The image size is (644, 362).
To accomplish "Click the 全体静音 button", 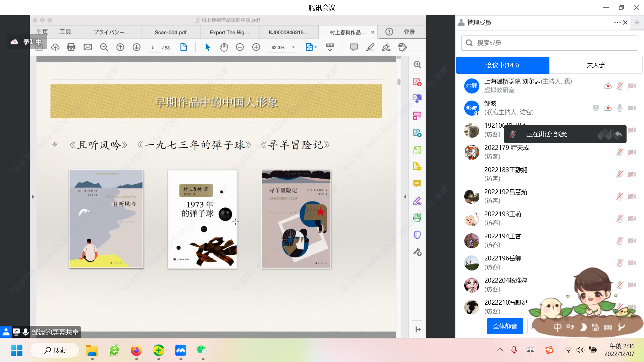I will click(505, 326).
